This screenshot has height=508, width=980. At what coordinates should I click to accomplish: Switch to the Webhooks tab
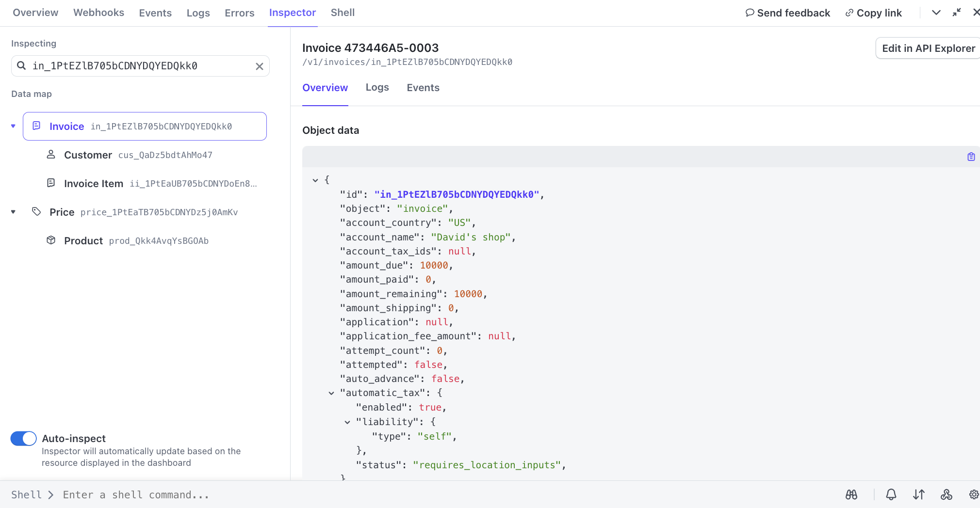(x=98, y=13)
